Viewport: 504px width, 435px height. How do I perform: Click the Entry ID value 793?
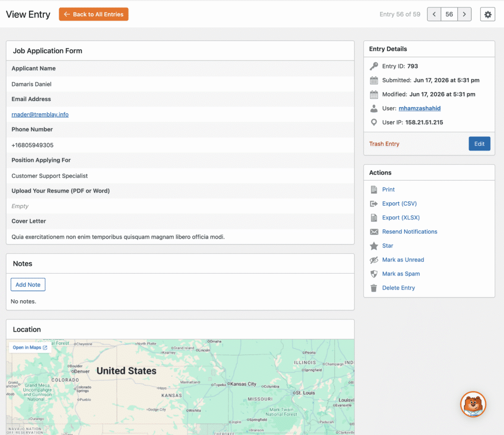[x=412, y=66]
